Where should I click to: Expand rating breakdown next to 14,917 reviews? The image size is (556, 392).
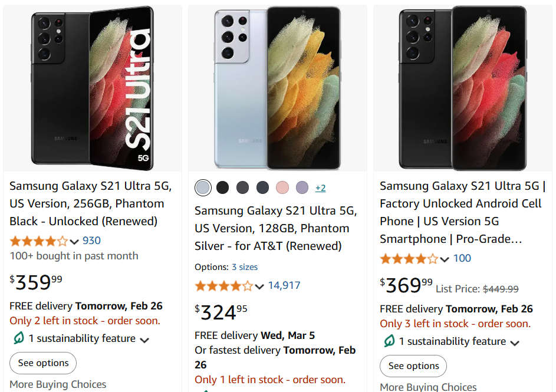point(259,286)
